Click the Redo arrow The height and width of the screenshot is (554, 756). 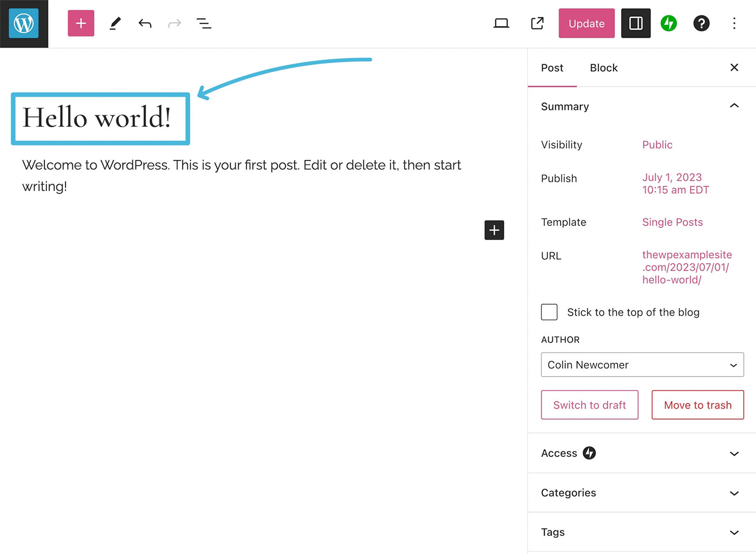[174, 23]
